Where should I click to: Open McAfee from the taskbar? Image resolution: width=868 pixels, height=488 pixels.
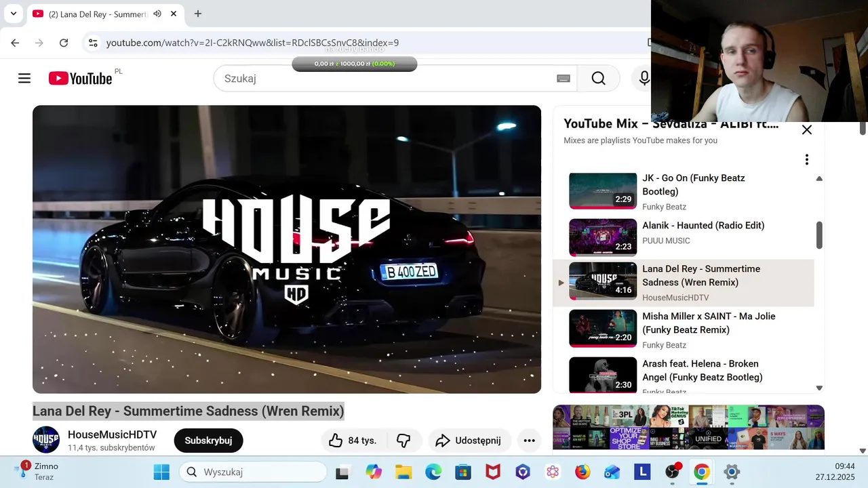coord(493,472)
